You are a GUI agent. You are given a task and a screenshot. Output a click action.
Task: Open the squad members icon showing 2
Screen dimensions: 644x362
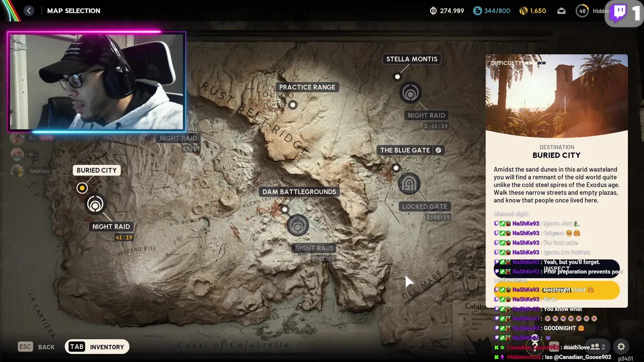pos(597,347)
